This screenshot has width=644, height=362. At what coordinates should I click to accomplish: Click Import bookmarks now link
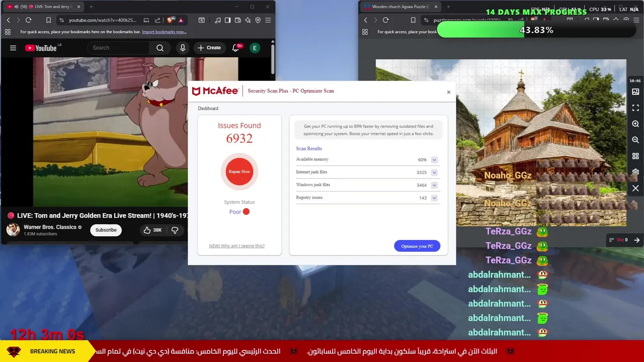(x=164, y=32)
